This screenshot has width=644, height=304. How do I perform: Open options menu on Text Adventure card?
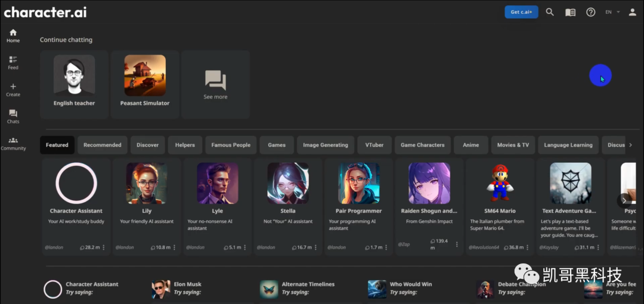coord(598,247)
